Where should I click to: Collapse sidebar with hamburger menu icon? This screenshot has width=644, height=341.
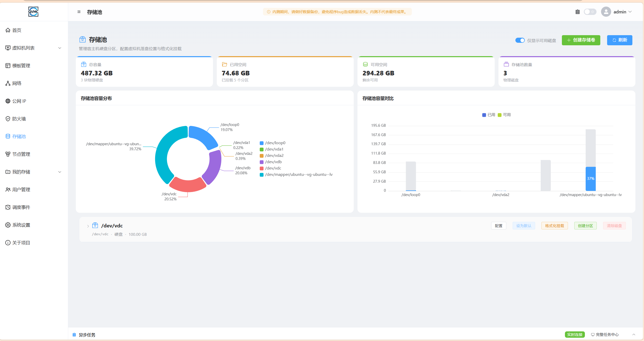click(x=79, y=12)
